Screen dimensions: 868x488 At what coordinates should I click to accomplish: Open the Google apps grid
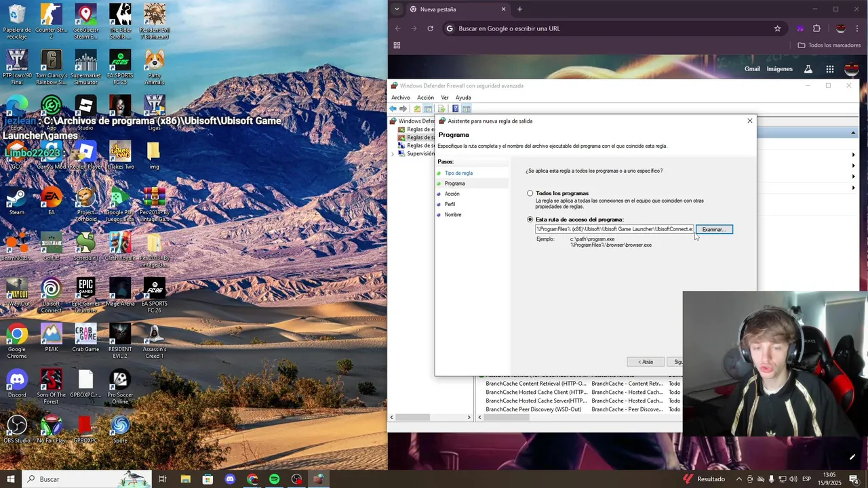[829, 69]
